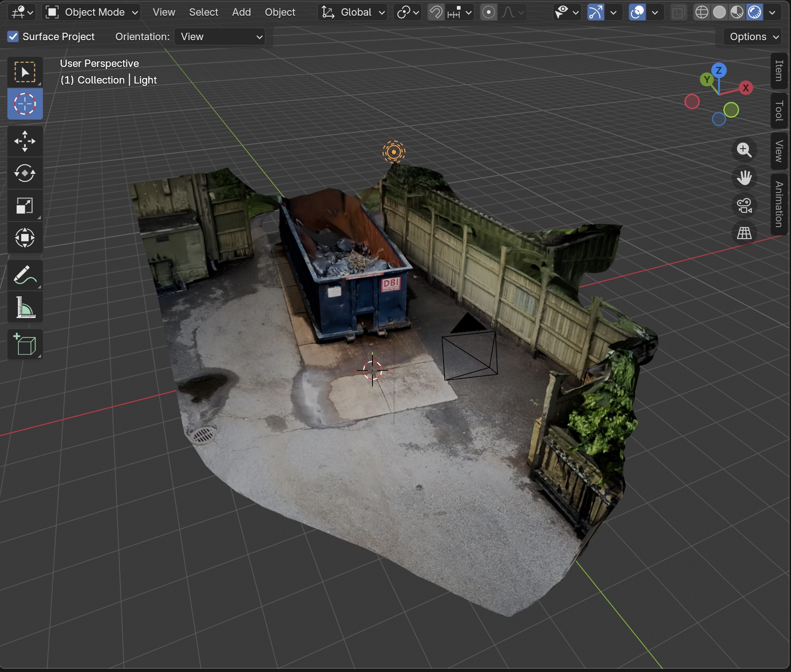The image size is (791, 672).
Task: Switch perspective/orthographic grid button
Action: (744, 233)
